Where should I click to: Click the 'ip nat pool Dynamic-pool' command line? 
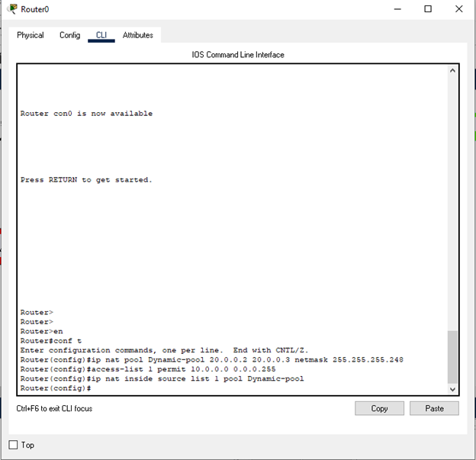pyautogui.click(x=211, y=360)
